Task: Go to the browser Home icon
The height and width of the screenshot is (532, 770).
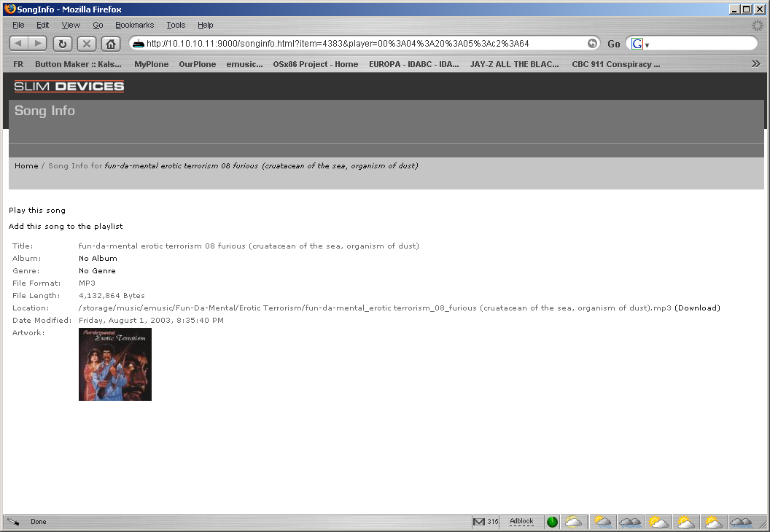Action: (x=111, y=44)
